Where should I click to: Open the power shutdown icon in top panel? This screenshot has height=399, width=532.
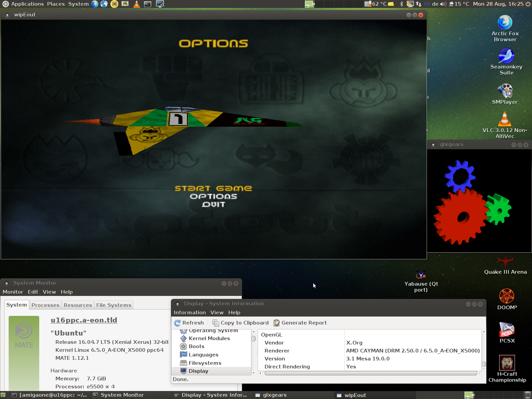click(x=528, y=4)
